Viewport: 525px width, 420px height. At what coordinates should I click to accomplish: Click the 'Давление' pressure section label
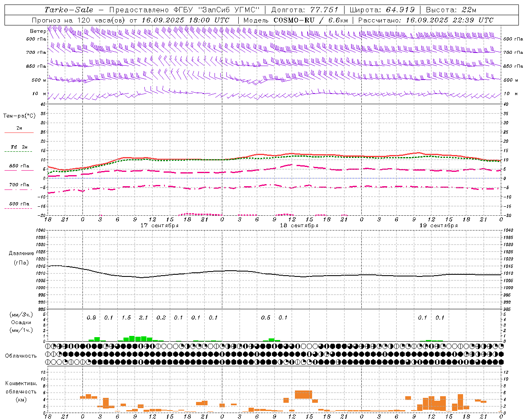21,253
